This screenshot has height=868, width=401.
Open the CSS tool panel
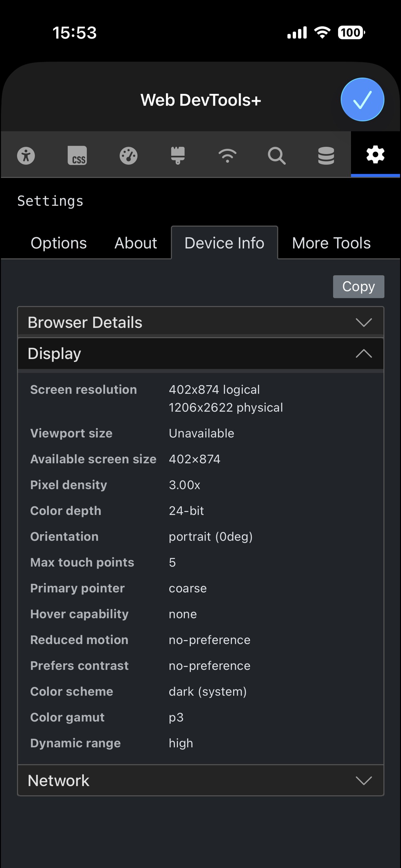pyautogui.click(x=77, y=155)
